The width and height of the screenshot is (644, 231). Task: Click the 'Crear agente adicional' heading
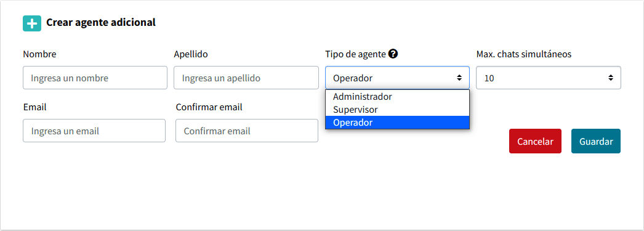click(x=100, y=23)
